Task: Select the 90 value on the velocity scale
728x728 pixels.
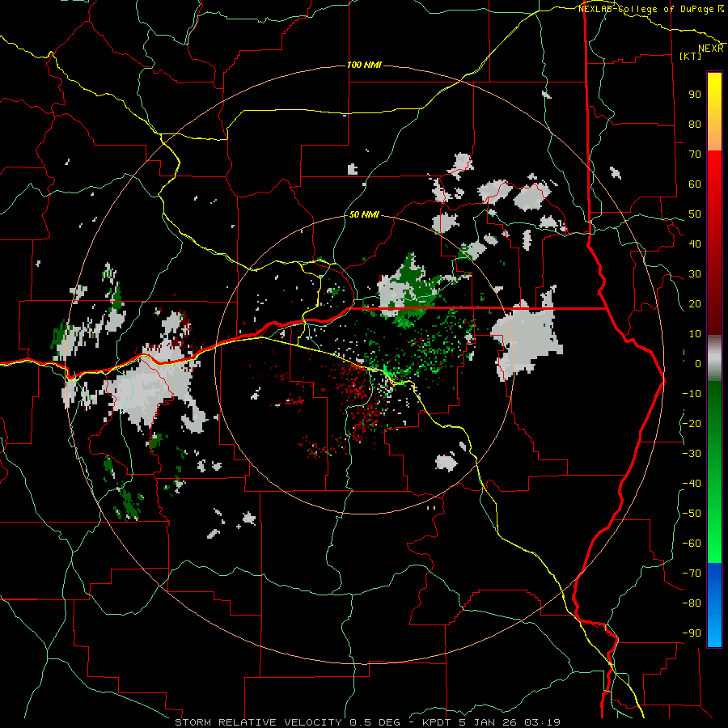Action: [x=695, y=95]
